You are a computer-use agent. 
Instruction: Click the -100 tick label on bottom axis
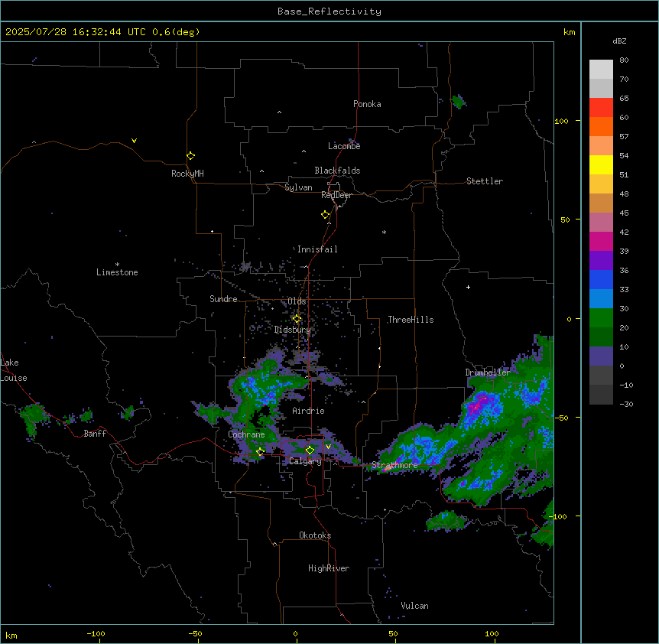(x=96, y=633)
